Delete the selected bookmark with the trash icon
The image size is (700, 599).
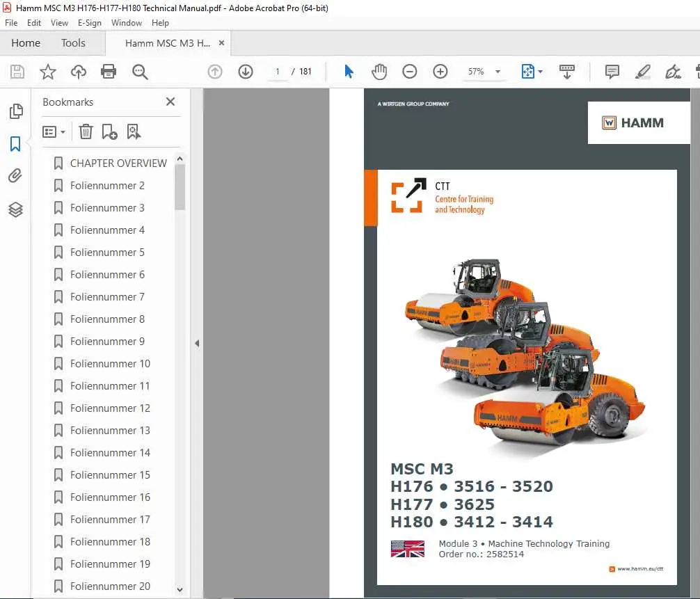[x=86, y=131]
